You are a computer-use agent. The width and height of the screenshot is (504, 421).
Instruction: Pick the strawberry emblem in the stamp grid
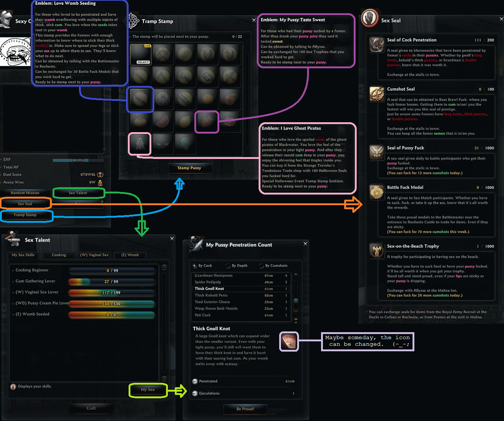pos(207,121)
